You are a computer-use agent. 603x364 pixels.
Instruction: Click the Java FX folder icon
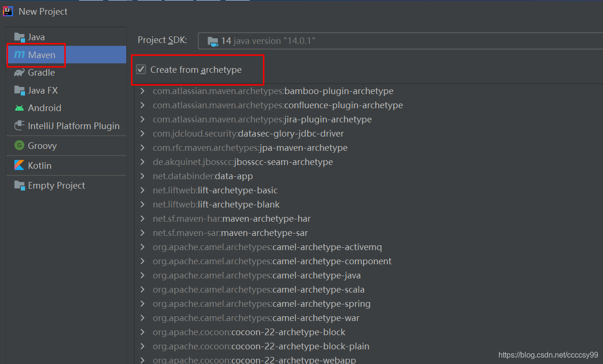click(19, 90)
